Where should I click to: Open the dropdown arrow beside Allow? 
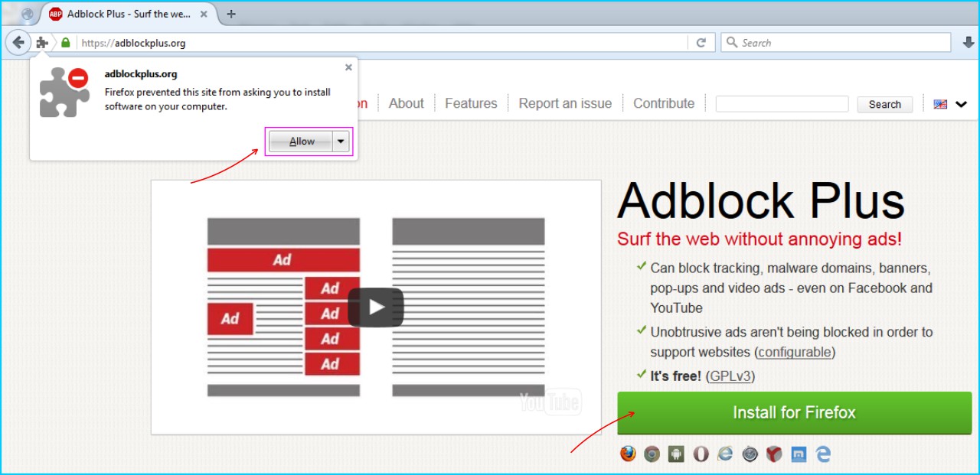(341, 142)
